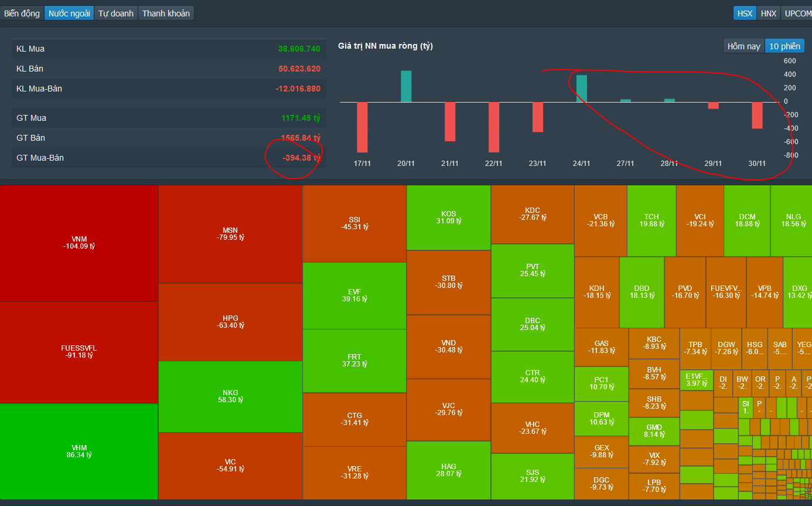Screen dimensions: 812x506
Task: Switch exchange to UPCOM
Action: coord(797,13)
